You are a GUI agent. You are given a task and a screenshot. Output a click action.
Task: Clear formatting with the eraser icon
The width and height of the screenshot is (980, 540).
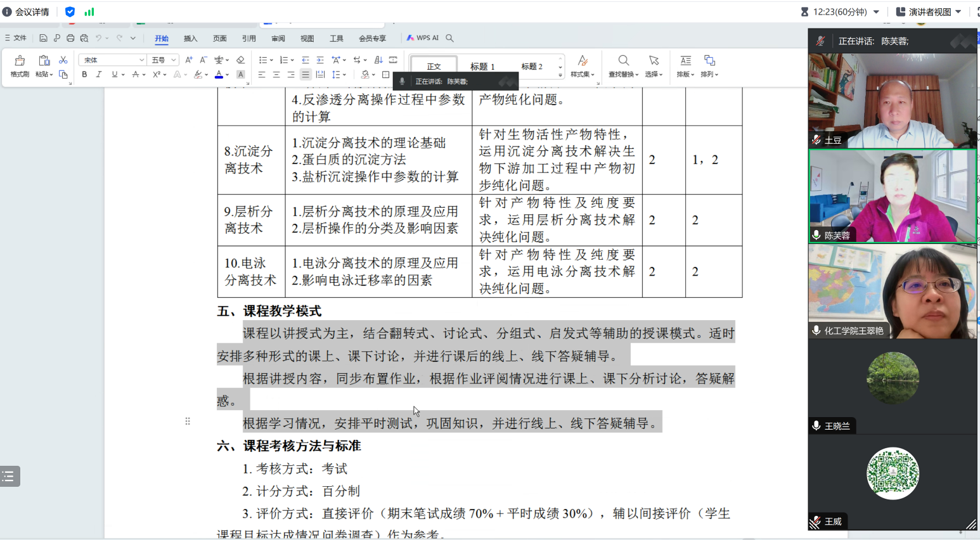click(x=240, y=60)
